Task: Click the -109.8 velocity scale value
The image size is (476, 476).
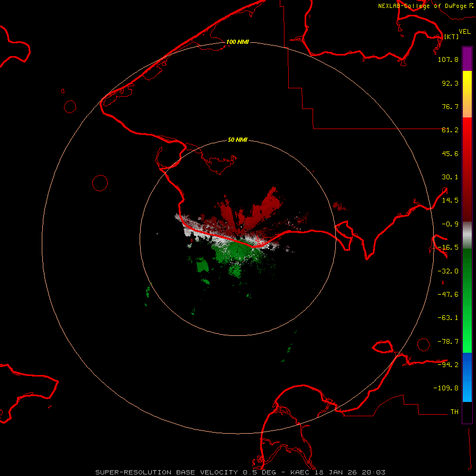Action: tap(446, 388)
